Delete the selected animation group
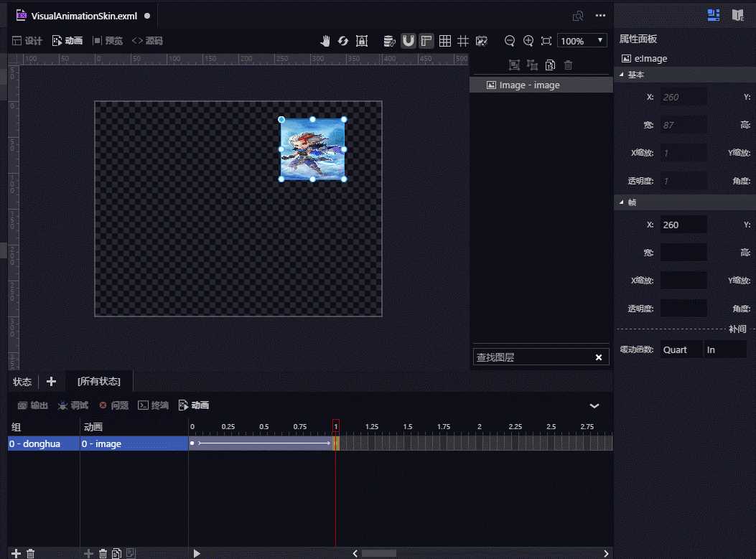 [30, 553]
